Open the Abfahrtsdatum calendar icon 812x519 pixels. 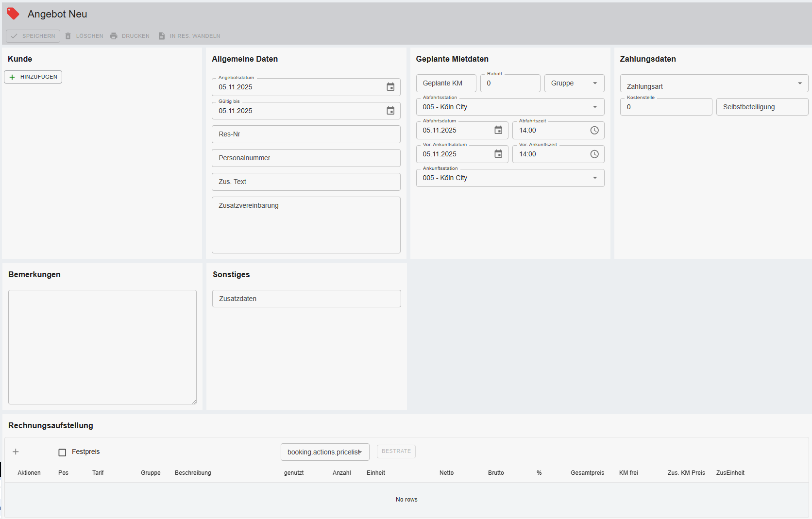coord(498,130)
